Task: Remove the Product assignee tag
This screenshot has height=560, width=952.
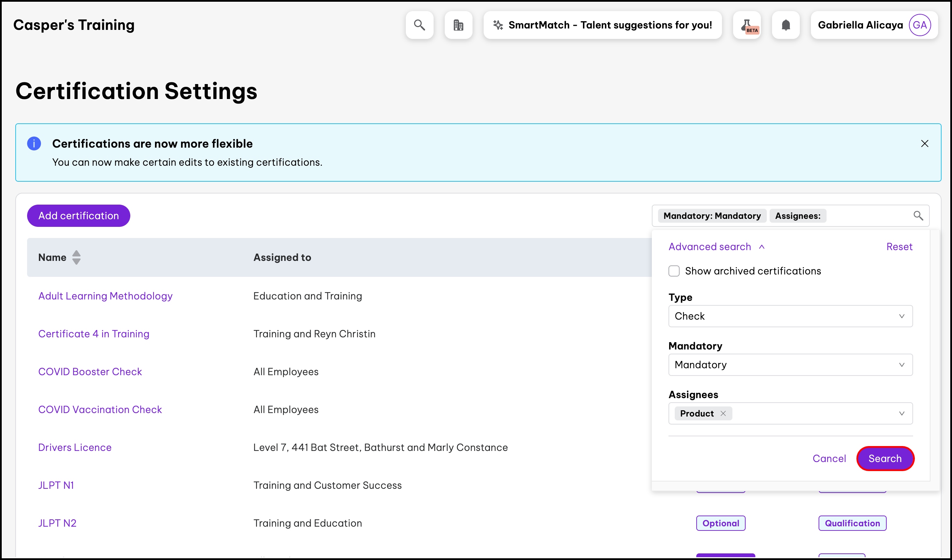Action: click(x=723, y=413)
